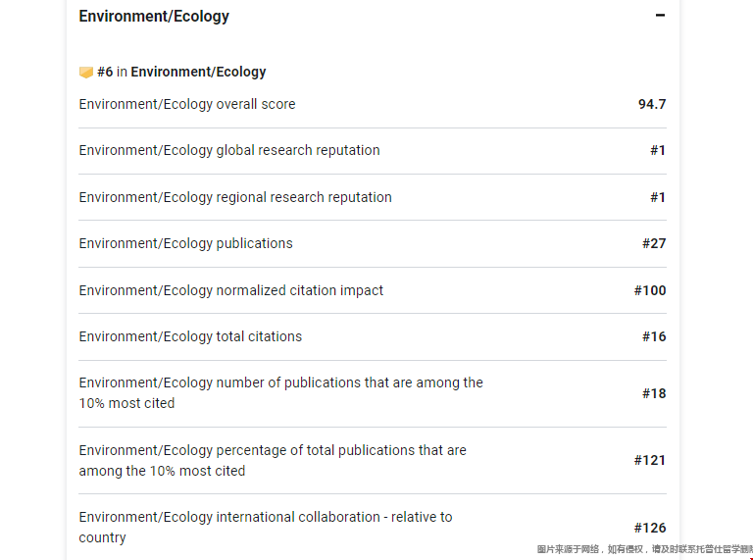Select global research reputation row
The height and width of the screenshot is (560, 753).
coord(373,151)
